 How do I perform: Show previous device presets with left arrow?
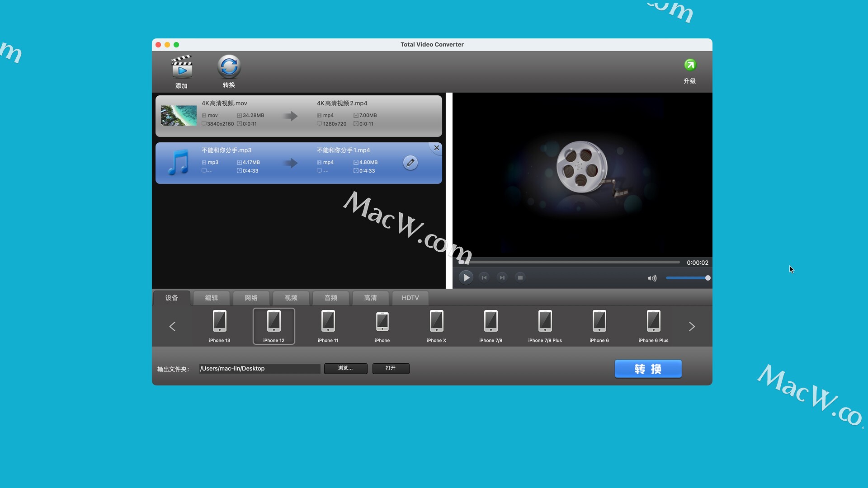[x=172, y=326]
